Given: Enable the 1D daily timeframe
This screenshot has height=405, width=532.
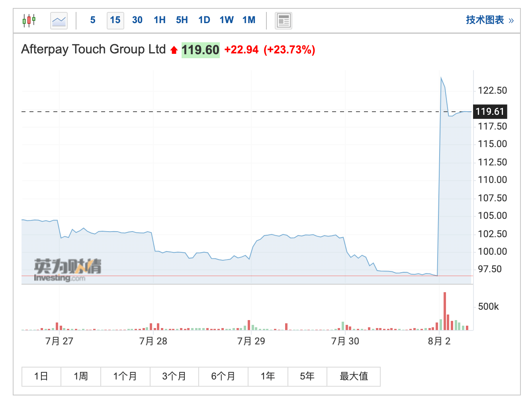Looking at the screenshot, I should [x=204, y=20].
